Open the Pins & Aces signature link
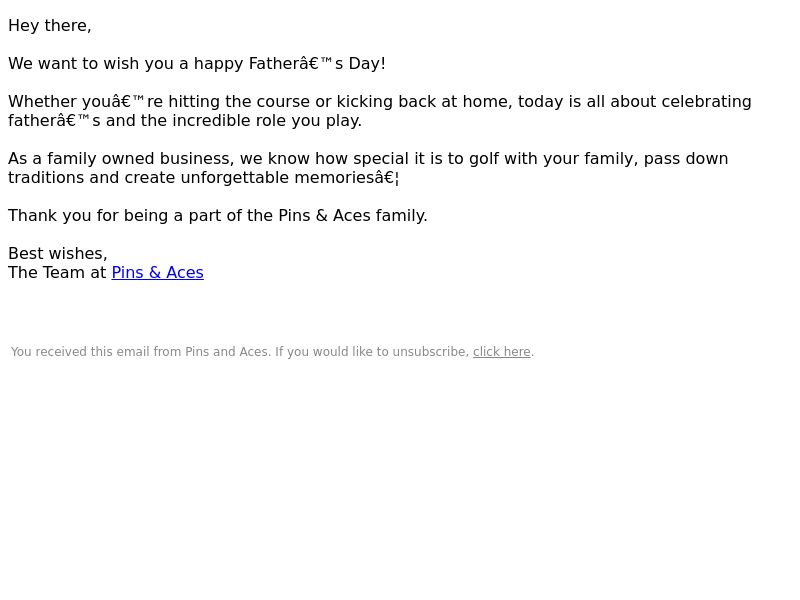This screenshot has width=800, height=600. pos(157,272)
